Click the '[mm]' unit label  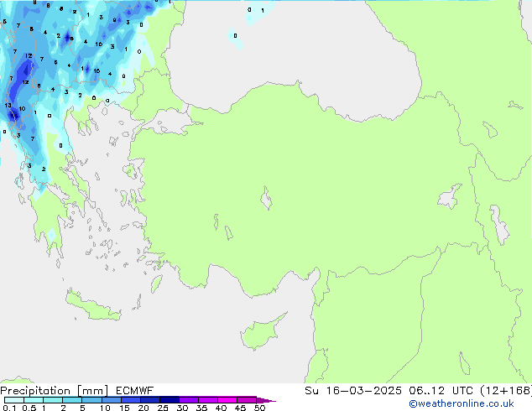click(92, 391)
